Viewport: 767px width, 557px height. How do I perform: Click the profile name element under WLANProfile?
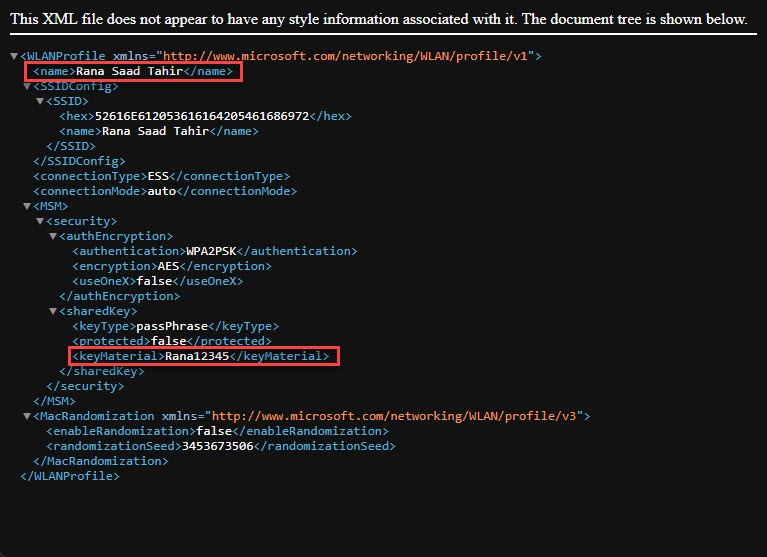coord(133,71)
